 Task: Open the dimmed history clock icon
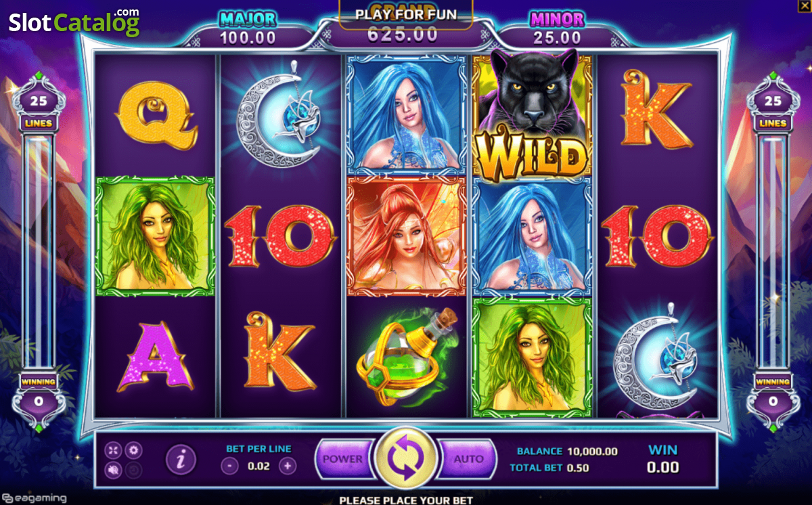click(133, 469)
